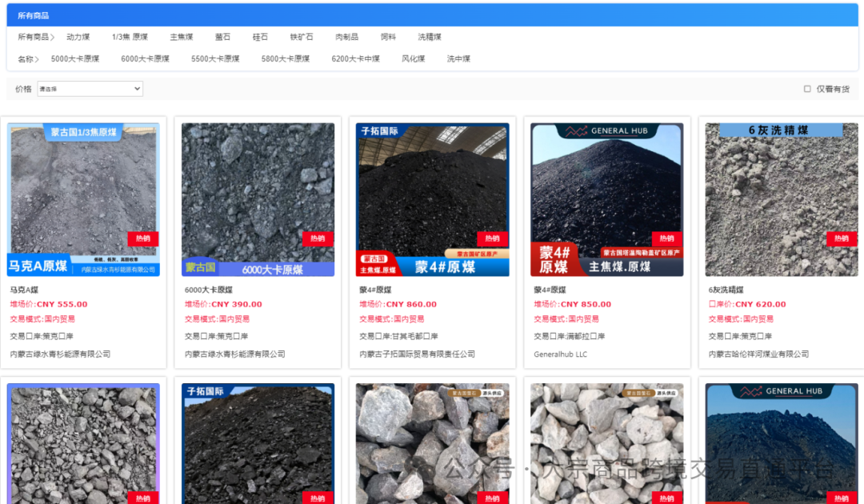Choose the 洗精煤 category

[430, 38]
